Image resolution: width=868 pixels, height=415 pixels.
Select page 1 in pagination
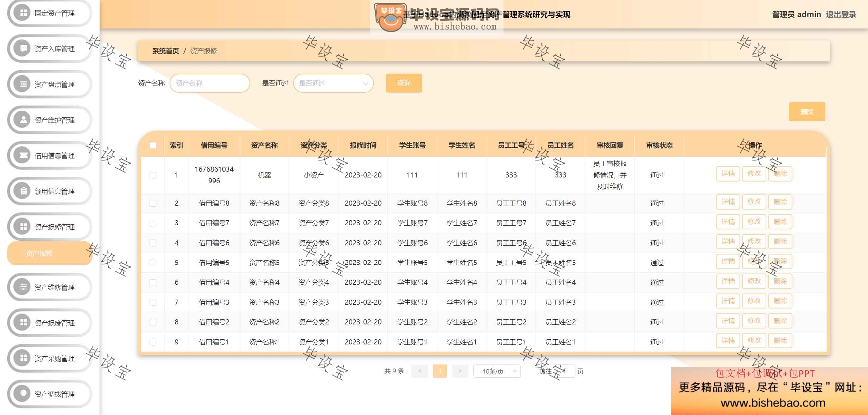point(440,371)
